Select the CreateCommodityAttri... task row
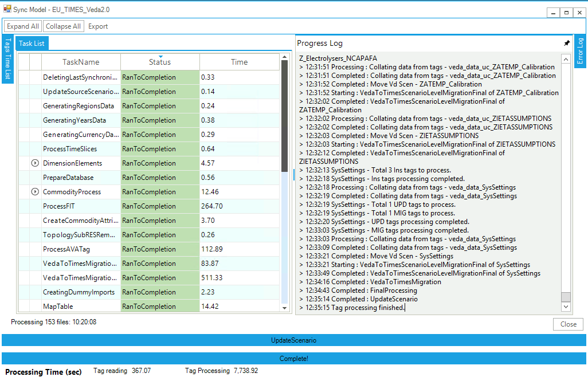588x381 pixels. pos(149,221)
